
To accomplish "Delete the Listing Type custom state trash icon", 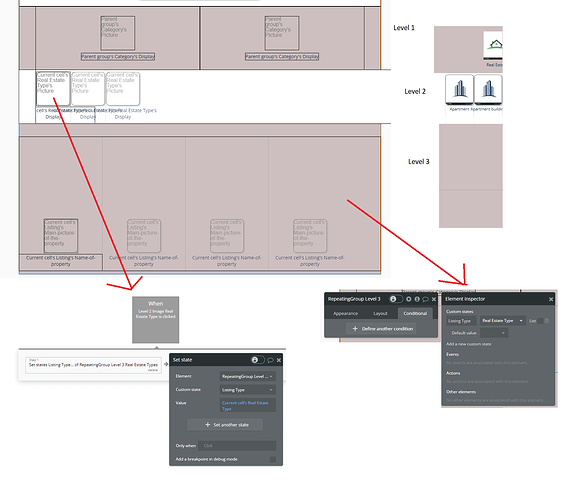I will pos(547,321).
